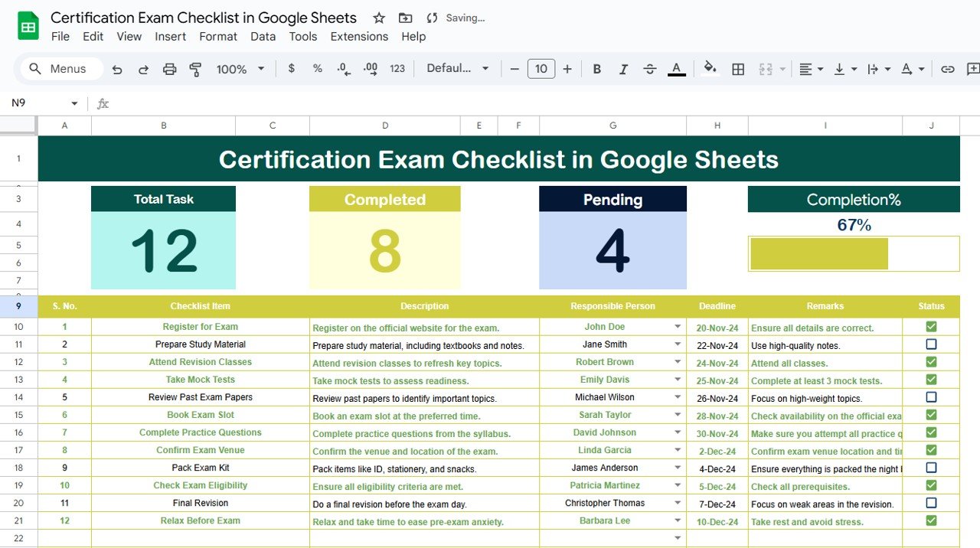
Task: Toggle bold formatting
Action: click(x=597, y=69)
